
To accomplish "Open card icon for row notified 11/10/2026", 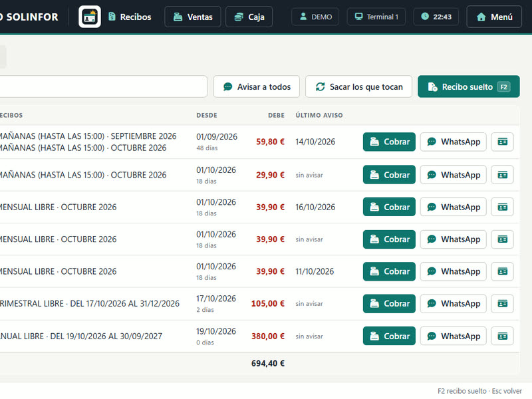I will [503, 271].
